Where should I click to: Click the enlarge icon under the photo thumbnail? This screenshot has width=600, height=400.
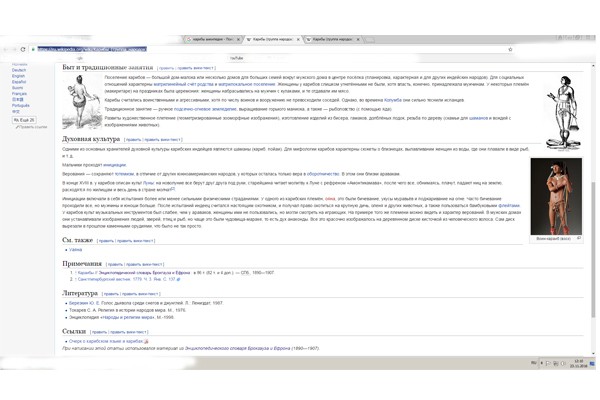point(579,239)
